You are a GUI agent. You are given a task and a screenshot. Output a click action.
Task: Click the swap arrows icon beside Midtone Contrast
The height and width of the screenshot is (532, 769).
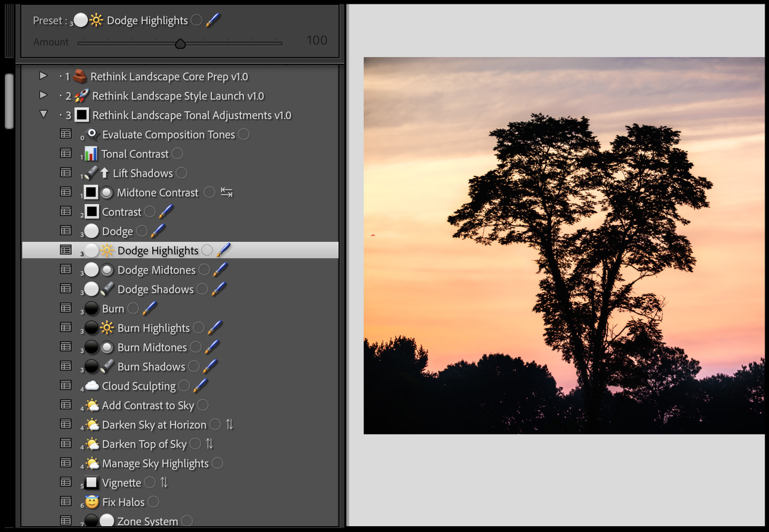(227, 193)
